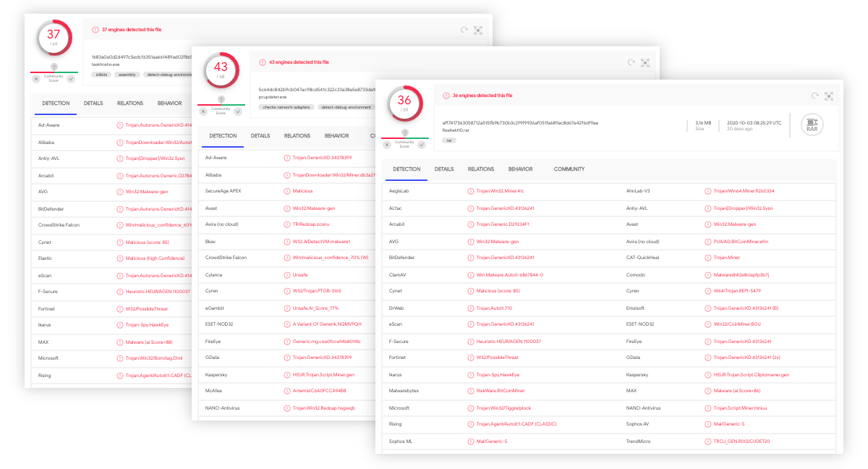Click the alert icon next to Win32/CoinMiner.BGU

pyautogui.click(x=708, y=324)
